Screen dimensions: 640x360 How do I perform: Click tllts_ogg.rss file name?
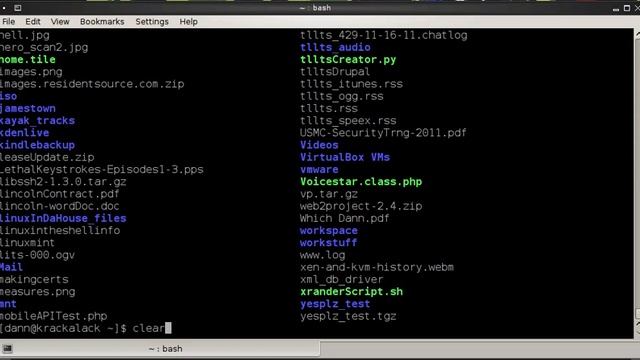pos(342,96)
